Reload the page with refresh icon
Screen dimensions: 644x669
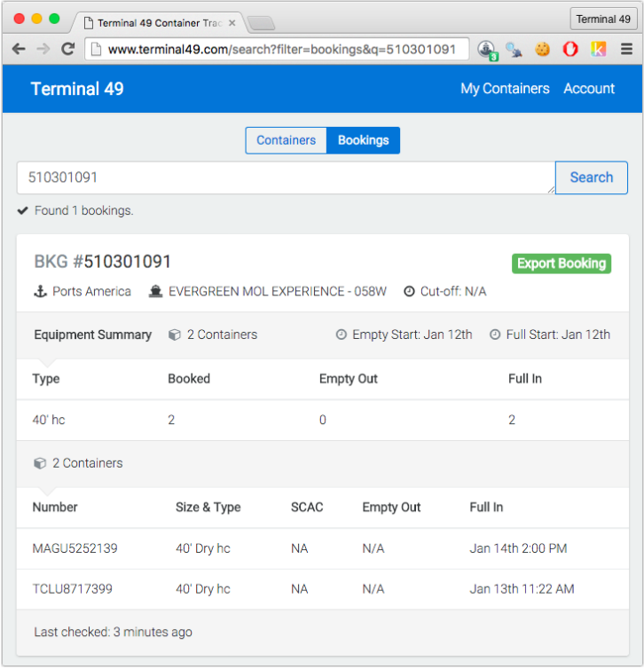[67, 49]
